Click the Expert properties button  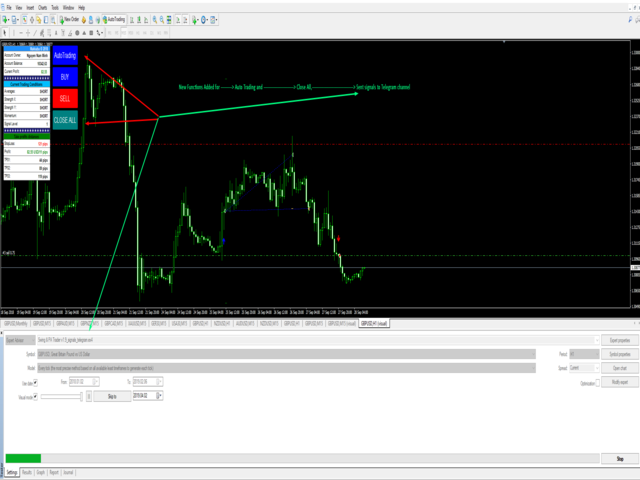point(620,340)
